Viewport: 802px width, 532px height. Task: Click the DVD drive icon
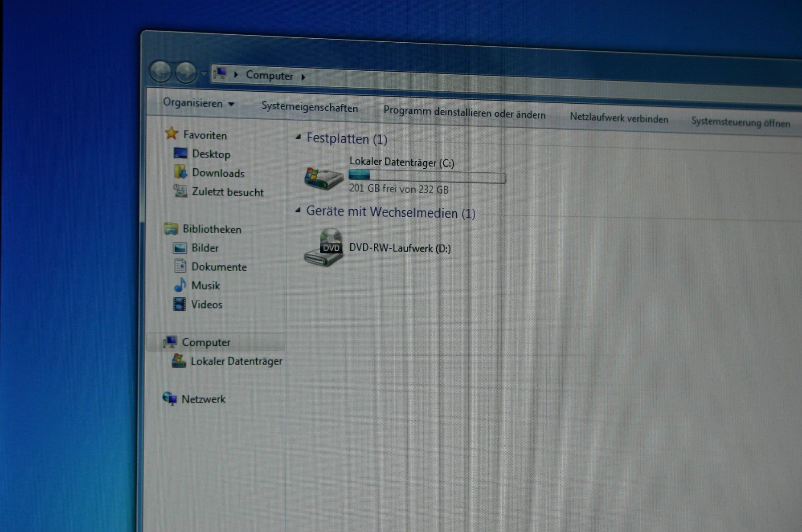(324, 248)
